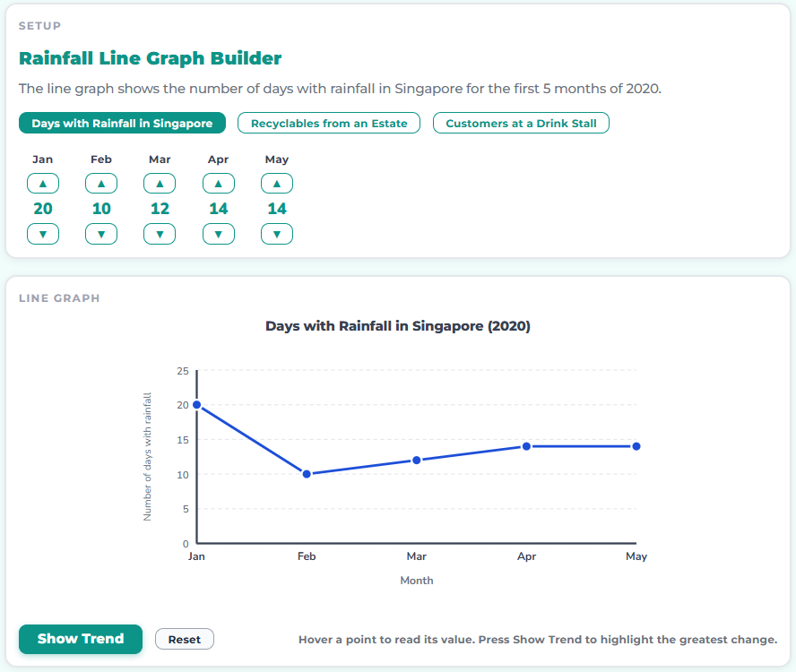Click the Mar value 12
This screenshot has width=796, height=672.
pos(160,209)
